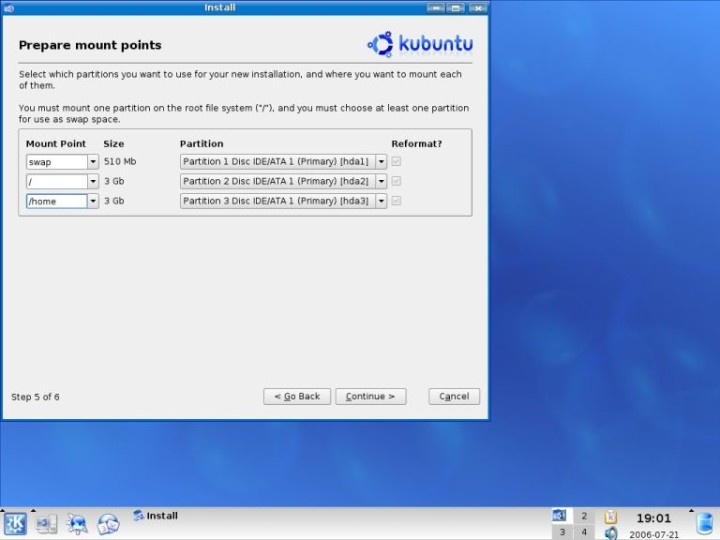Switch to virtual desktop 2
Viewport: 720px width, 540px height.
pyautogui.click(x=584, y=516)
